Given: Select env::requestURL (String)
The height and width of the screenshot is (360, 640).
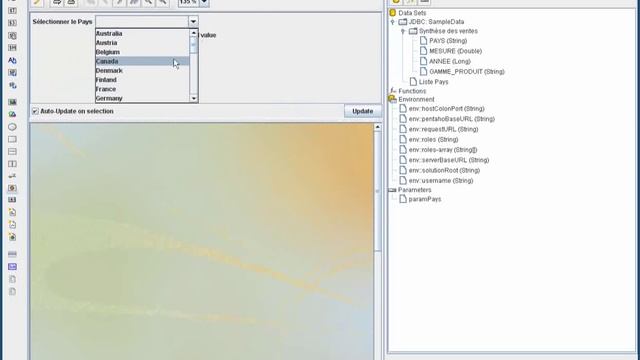Looking at the screenshot, I should click(443, 129).
